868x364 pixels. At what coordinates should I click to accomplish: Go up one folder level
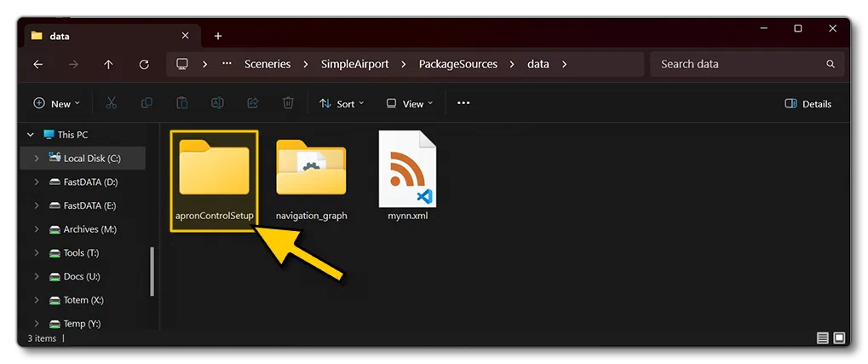click(x=108, y=64)
